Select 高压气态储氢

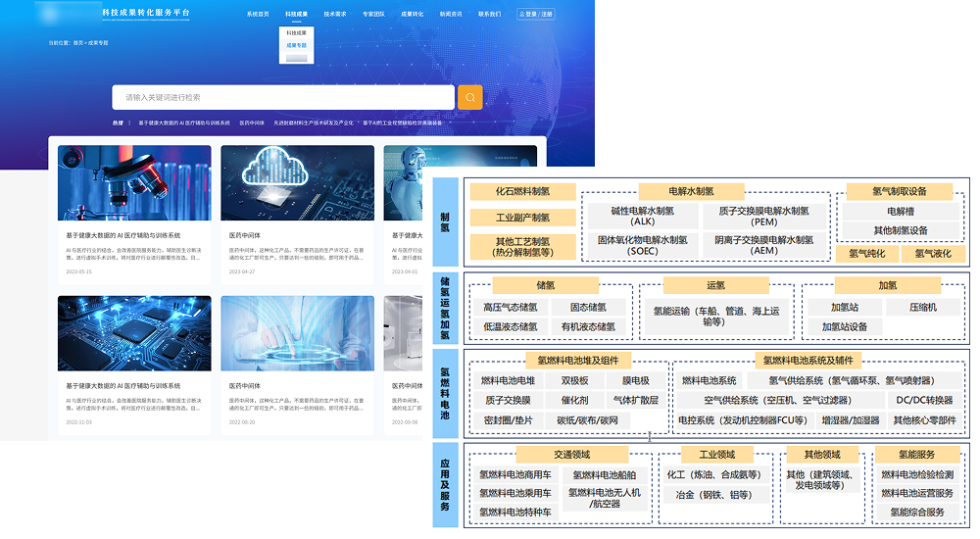pos(510,307)
